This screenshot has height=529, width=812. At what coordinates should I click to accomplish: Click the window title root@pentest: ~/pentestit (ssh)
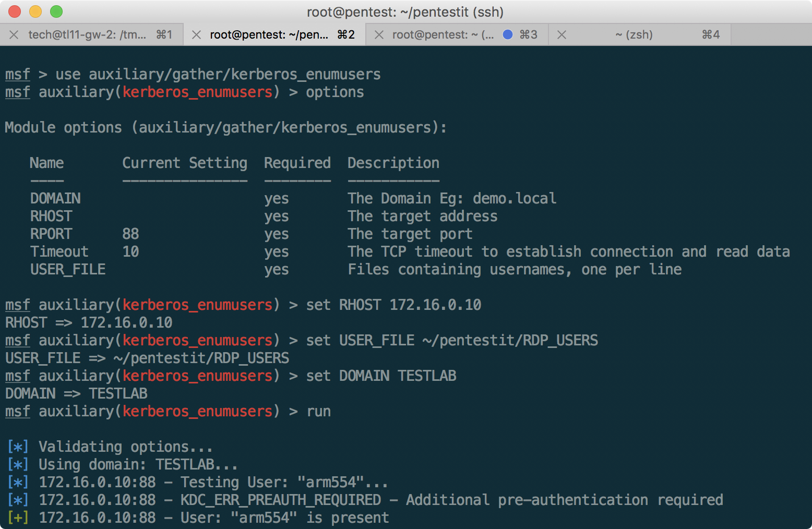click(405, 11)
